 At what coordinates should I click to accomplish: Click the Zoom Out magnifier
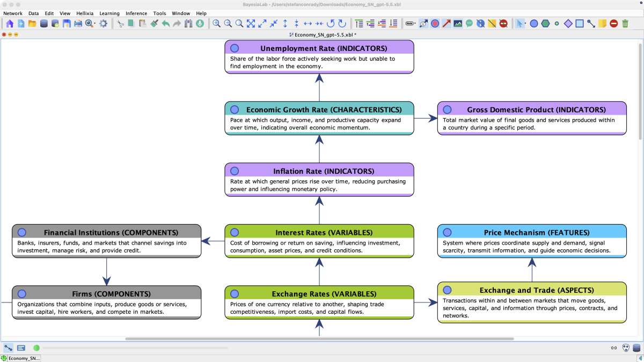pyautogui.click(x=228, y=24)
